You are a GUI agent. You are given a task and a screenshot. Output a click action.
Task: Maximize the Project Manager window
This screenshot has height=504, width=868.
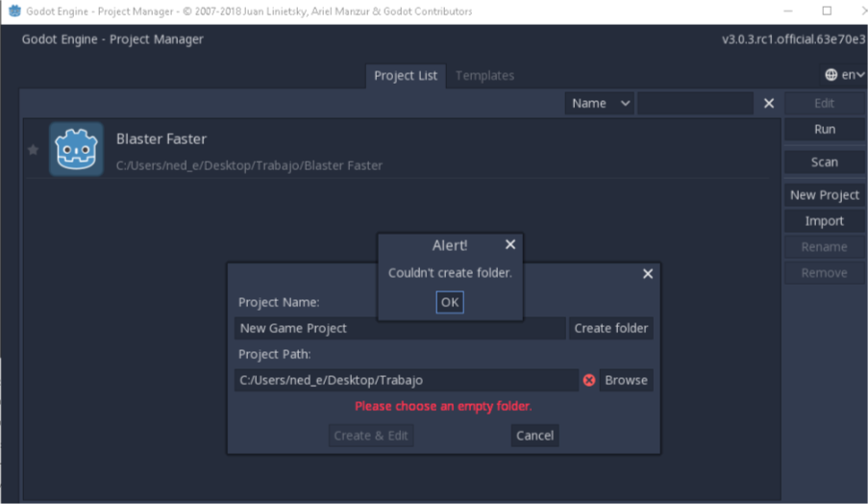[x=827, y=12]
